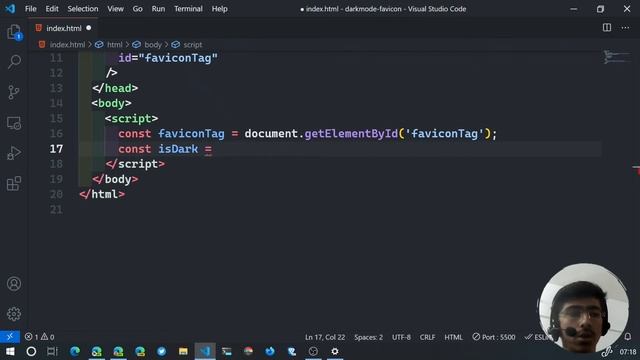Expand the html breadcrumb item

[x=114, y=44]
